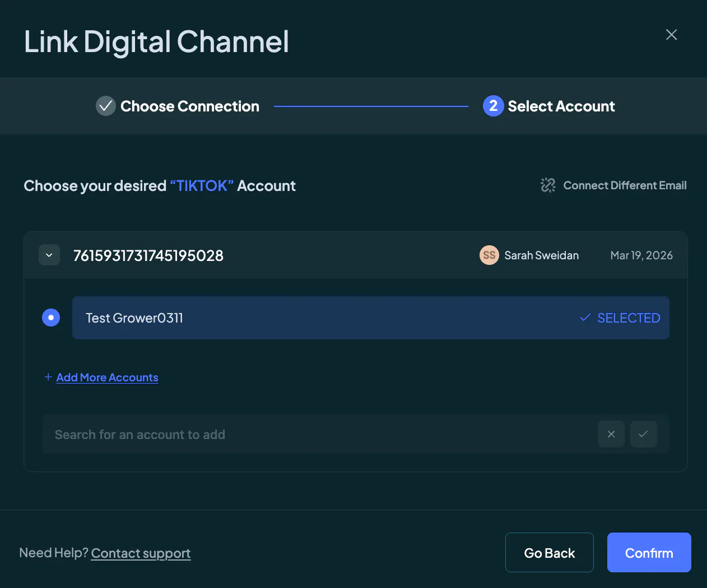Click the Test Grower0311 account row
The width and height of the screenshot is (707, 588).
click(x=371, y=318)
